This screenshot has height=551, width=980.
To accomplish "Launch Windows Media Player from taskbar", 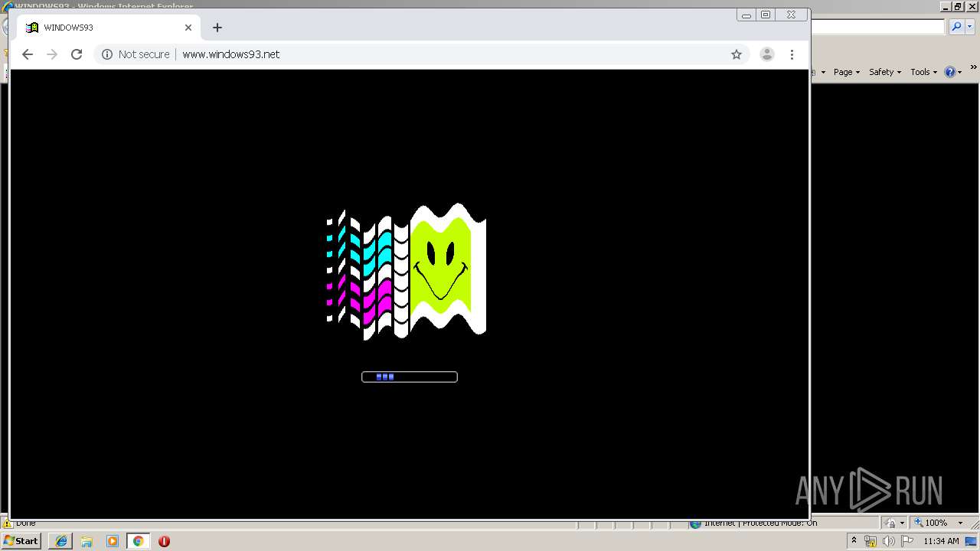I will pos(113,541).
